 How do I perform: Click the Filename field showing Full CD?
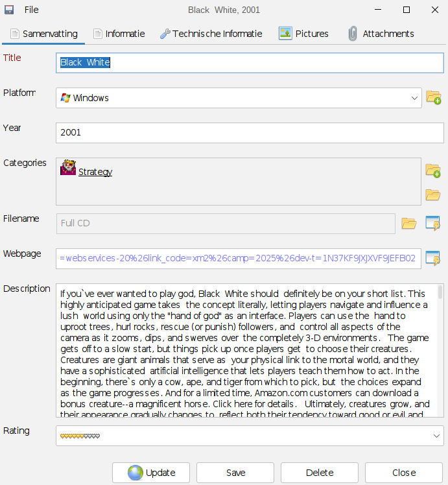[226, 223]
